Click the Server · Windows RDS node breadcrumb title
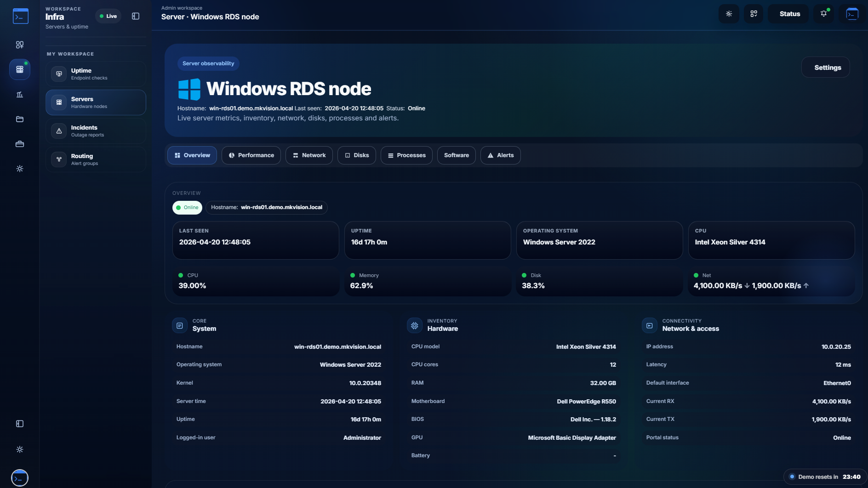Screen dimensions: 868x488 click(210, 17)
